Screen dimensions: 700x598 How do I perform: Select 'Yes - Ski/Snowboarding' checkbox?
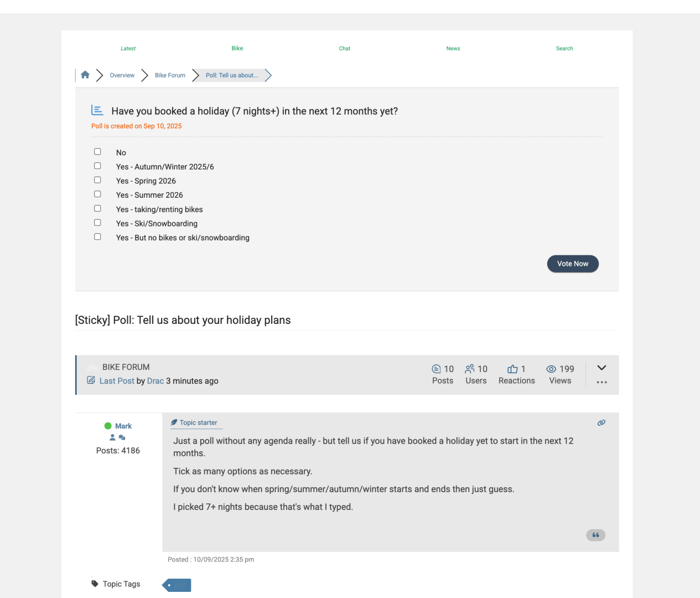coord(97,223)
